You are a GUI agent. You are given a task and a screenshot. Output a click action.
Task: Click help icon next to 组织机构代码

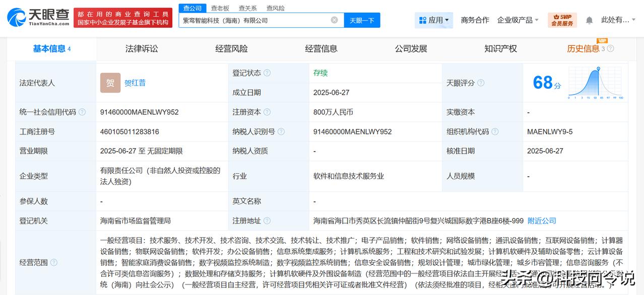[x=495, y=132]
